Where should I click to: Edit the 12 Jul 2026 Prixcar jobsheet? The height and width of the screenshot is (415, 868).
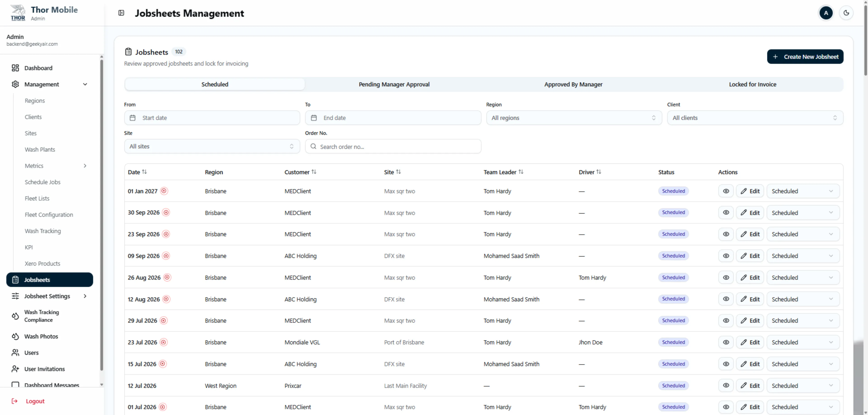pyautogui.click(x=750, y=385)
